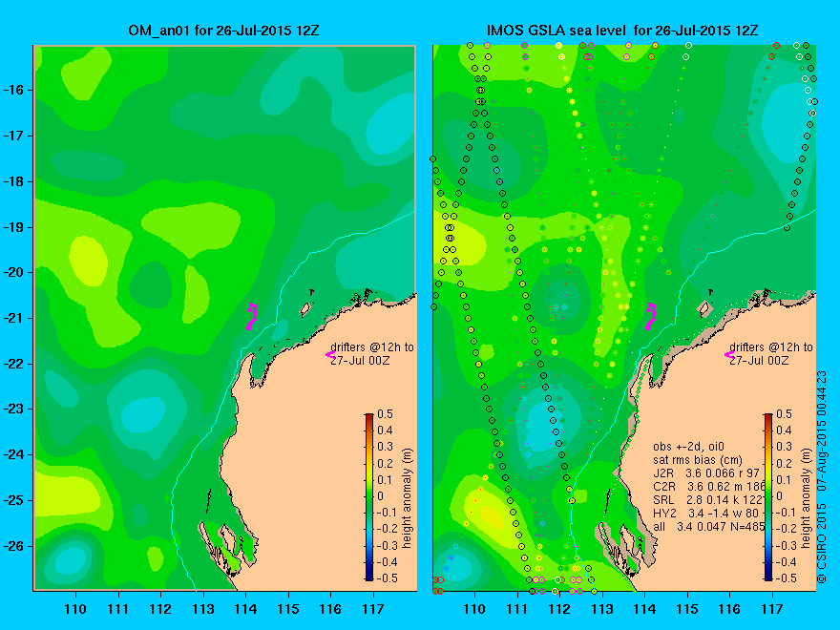Screen dimensions: 840x630
Task: Click longitude label 111 under the right map
Action: tap(517, 609)
